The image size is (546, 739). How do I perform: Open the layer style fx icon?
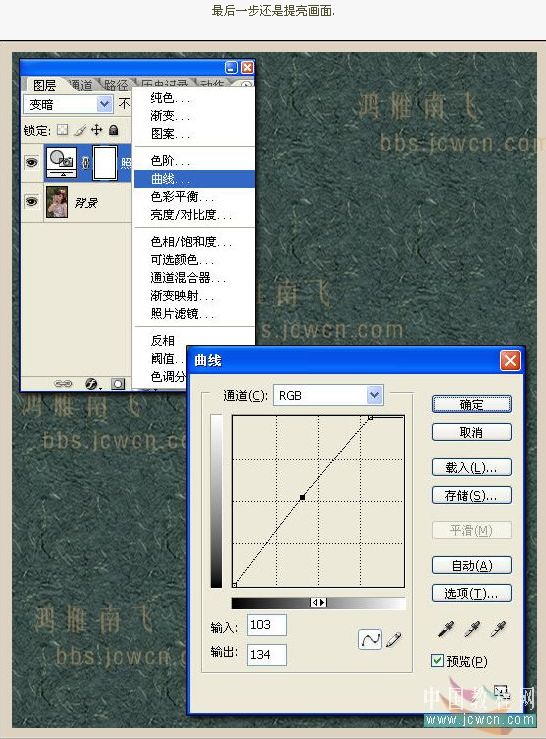[92, 384]
